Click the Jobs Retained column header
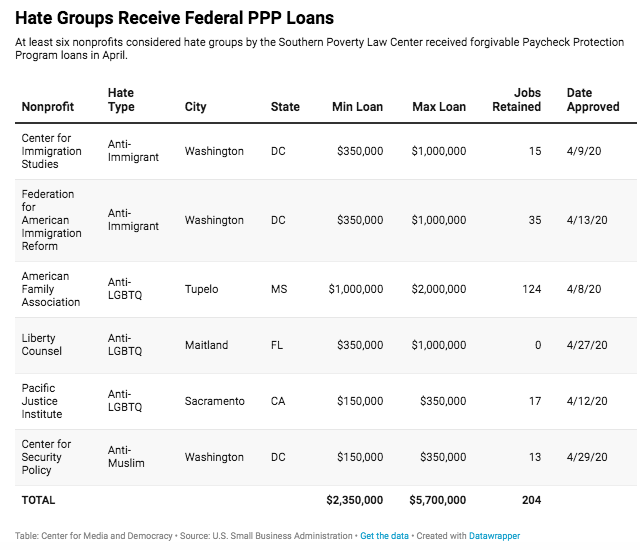Image resolution: width=640 pixels, height=550 pixels. tap(518, 100)
